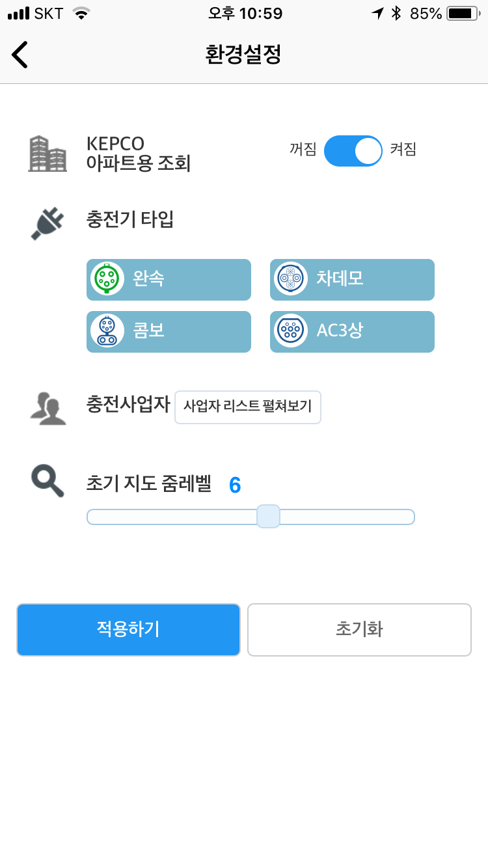The width and height of the screenshot is (488, 868).
Task: Tap the AC3상 connector icon
Action: [x=291, y=331]
